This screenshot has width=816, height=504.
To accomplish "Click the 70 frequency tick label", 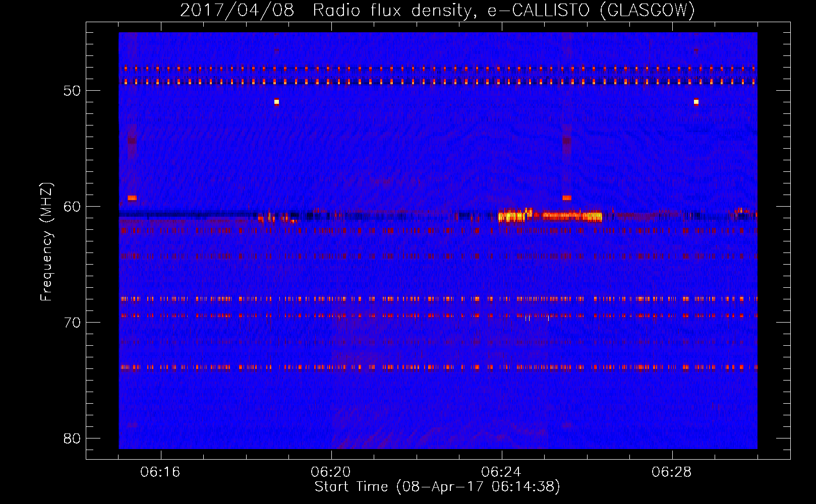I will click(72, 323).
